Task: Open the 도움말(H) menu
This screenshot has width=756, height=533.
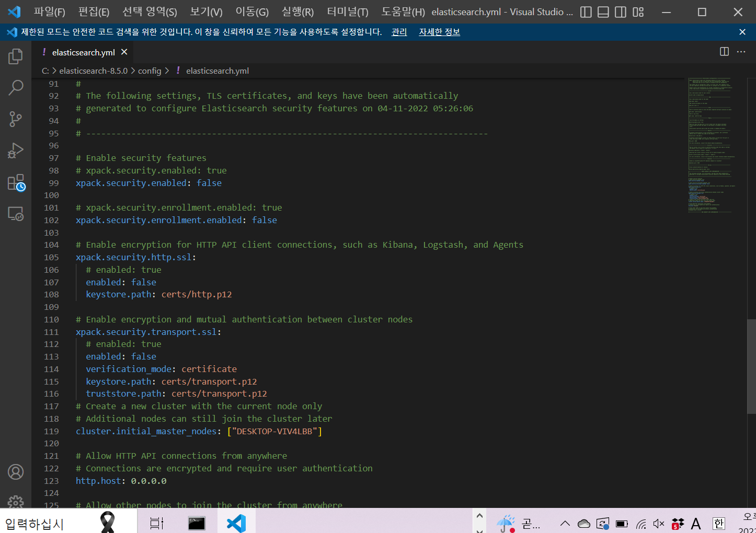Action: (x=403, y=11)
